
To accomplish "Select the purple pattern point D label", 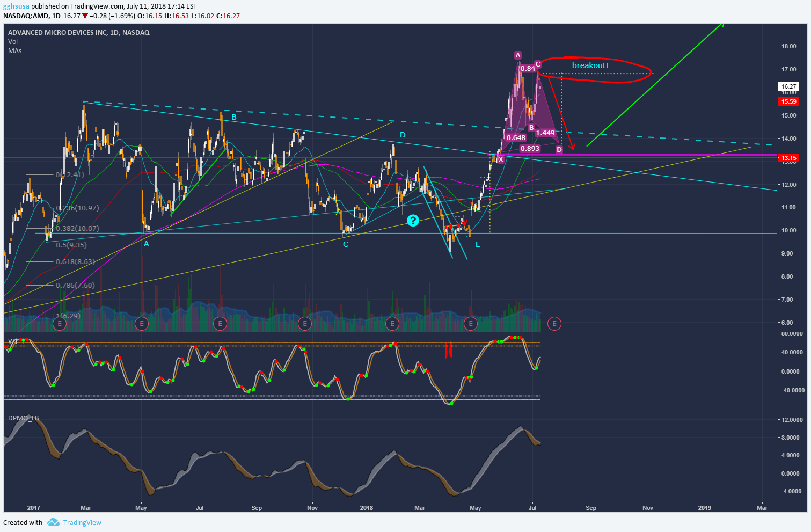I will click(x=559, y=150).
